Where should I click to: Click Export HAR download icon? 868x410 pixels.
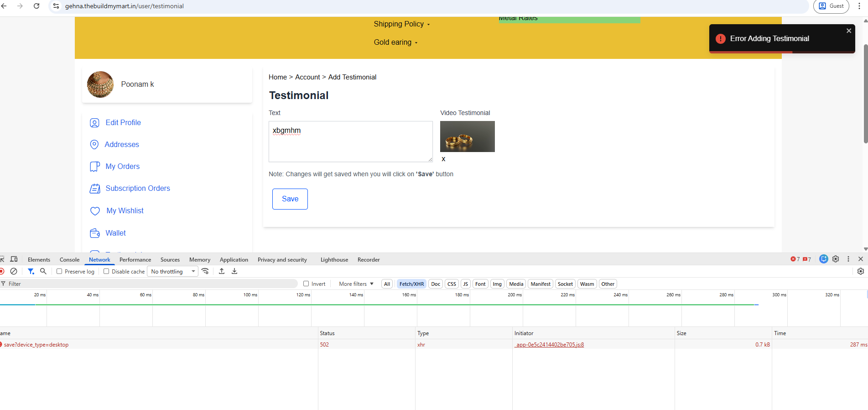(234, 271)
